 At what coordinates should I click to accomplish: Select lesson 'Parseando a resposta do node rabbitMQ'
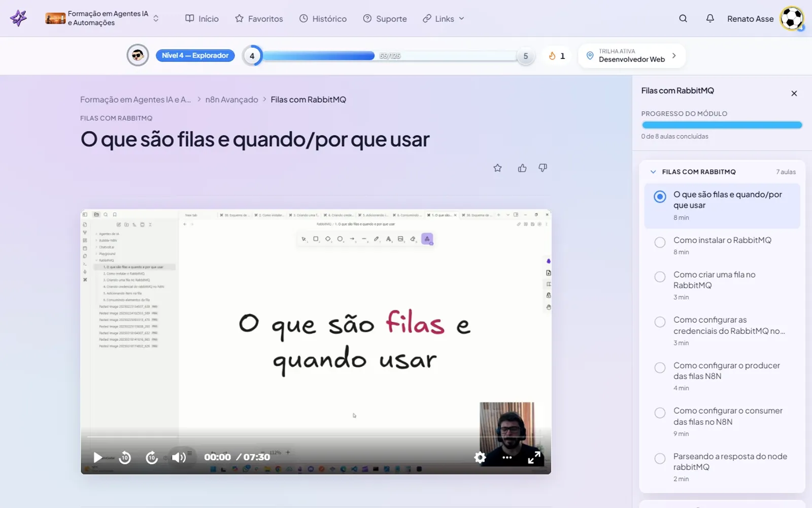click(x=722, y=467)
